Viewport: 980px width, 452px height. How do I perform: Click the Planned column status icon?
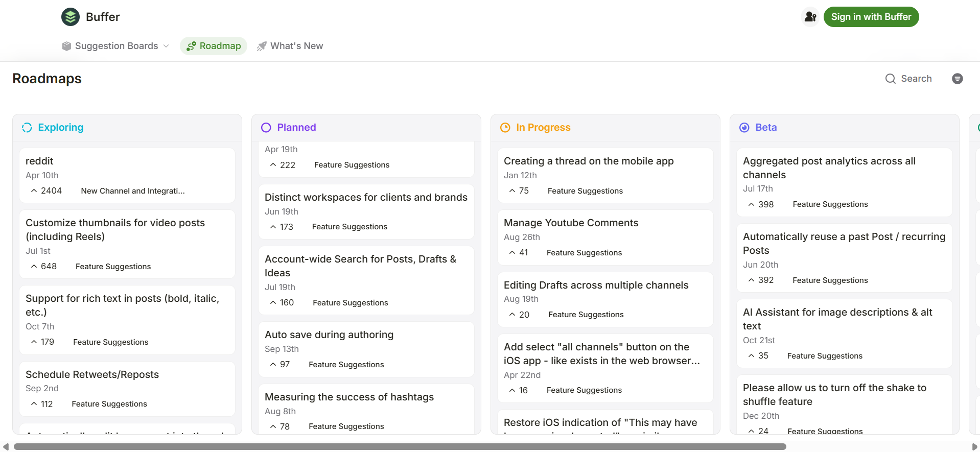266,128
